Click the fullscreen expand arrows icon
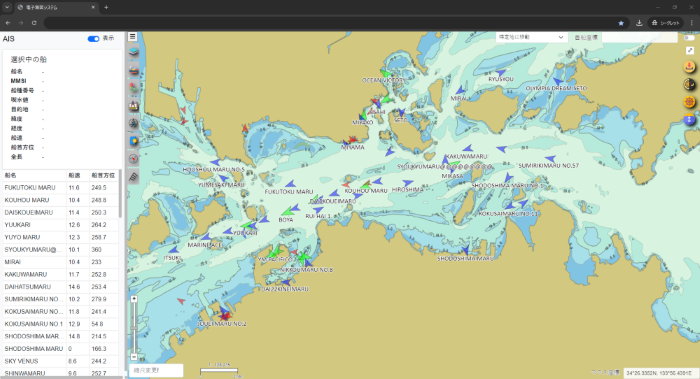 689,51
